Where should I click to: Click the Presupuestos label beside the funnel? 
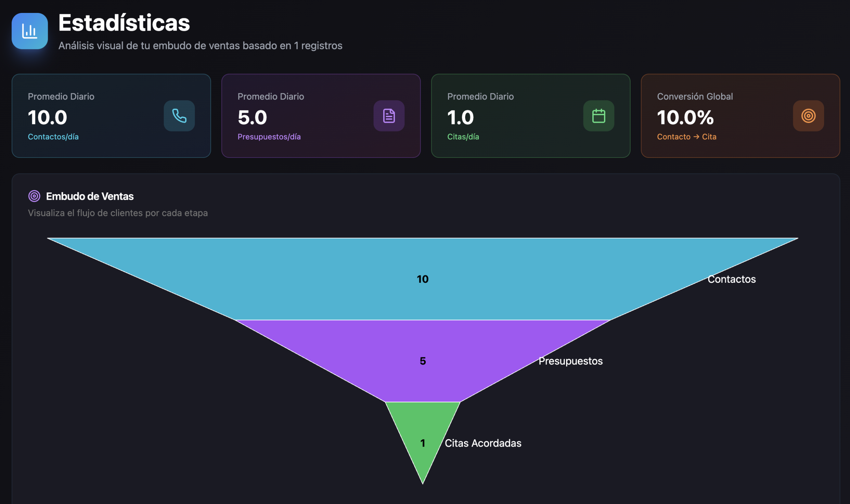[x=570, y=361]
